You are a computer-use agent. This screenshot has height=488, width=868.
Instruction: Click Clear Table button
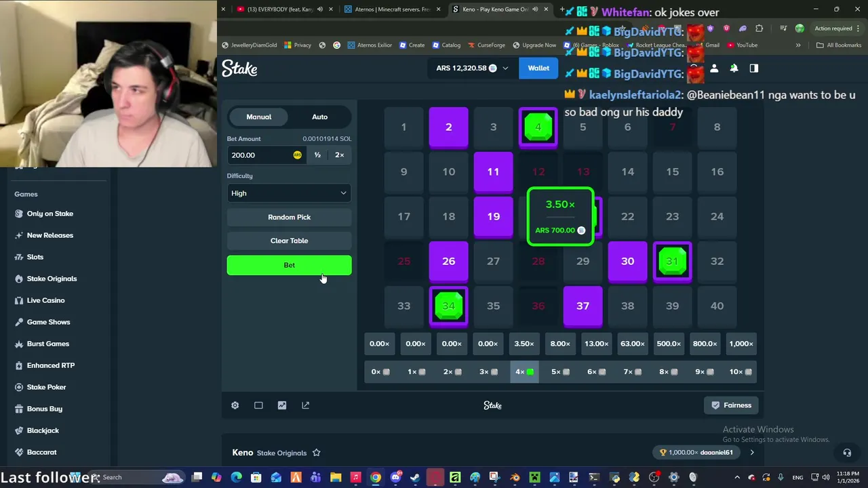[289, 241]
